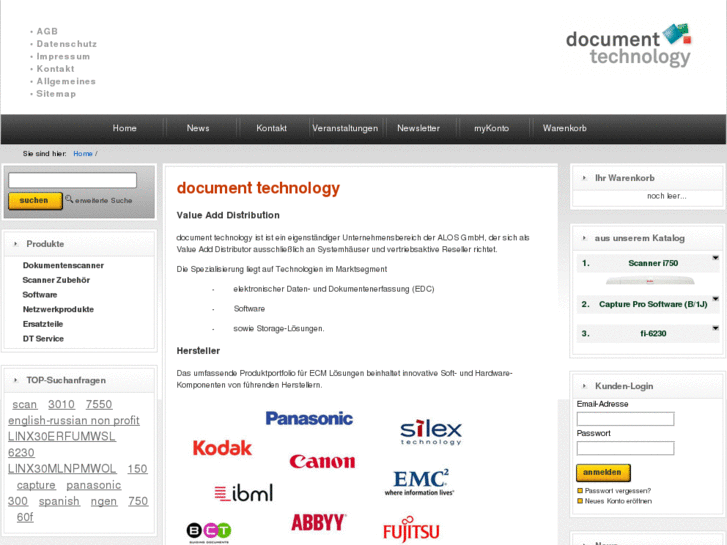The width and height of the screenshot is (727, 545).
Task: Open the Warenkorb menu item
Action: tap(565, 128)
